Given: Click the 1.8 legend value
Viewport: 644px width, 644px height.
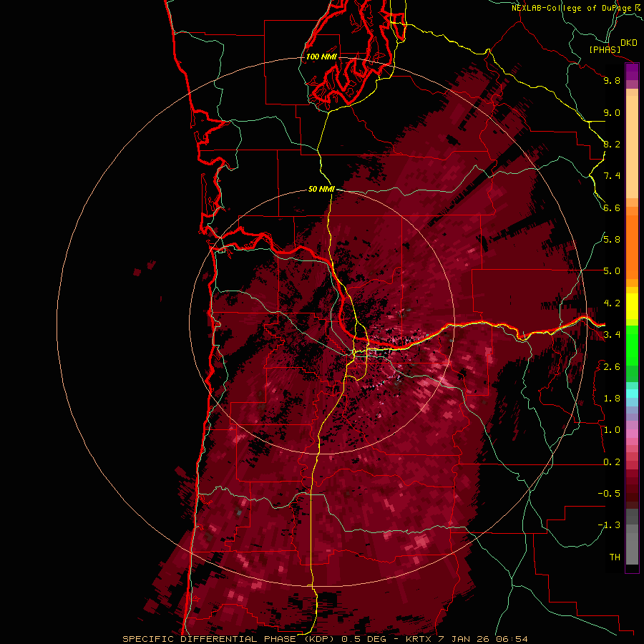Looking at the screenshot, I should (612, 398).
